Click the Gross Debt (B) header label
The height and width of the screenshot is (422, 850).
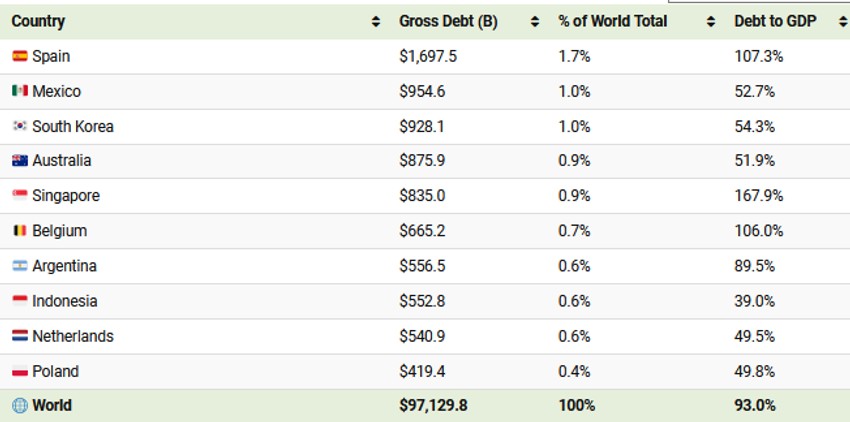[448, 22]
